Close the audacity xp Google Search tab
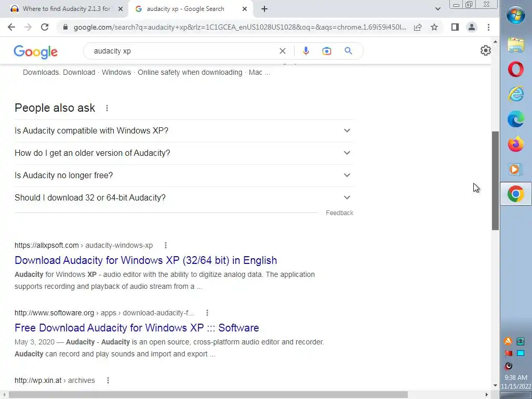 [x=245, y=9]
